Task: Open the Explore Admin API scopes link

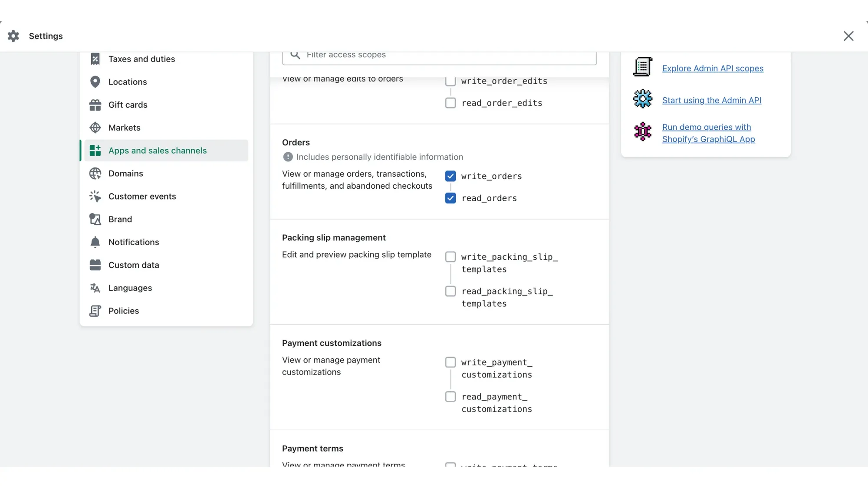Action: click(713, 68)
